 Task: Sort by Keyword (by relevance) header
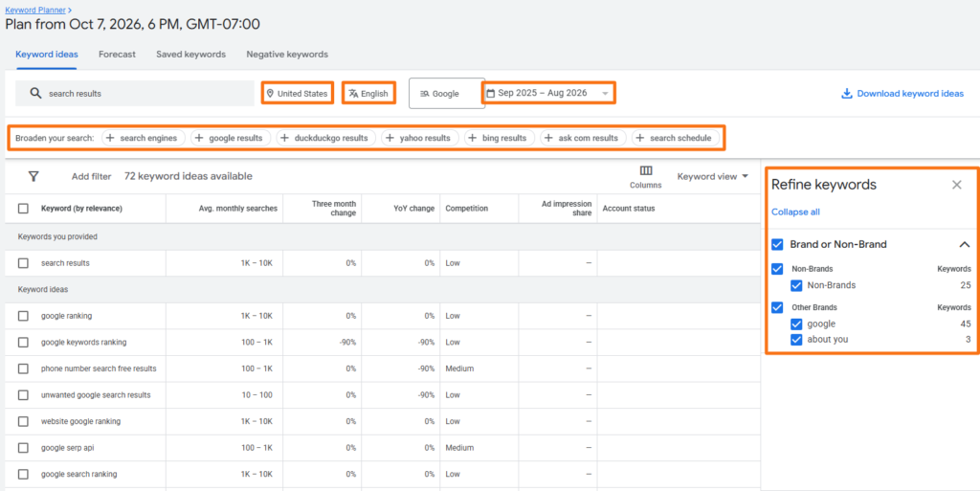pos(81,209)
